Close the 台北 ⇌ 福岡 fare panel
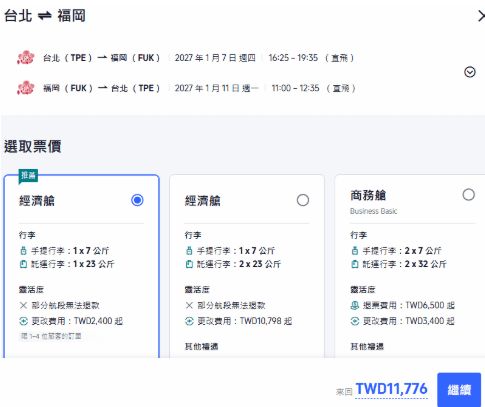 [481, 16]
